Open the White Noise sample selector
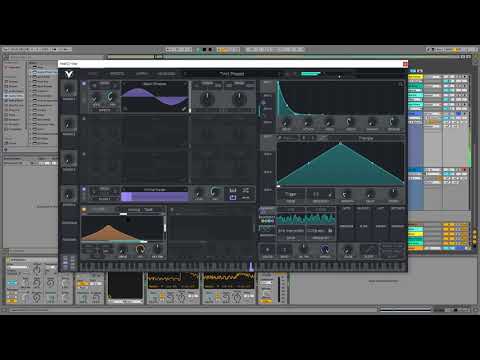The image size is (480, 360). tap(155, 189)
